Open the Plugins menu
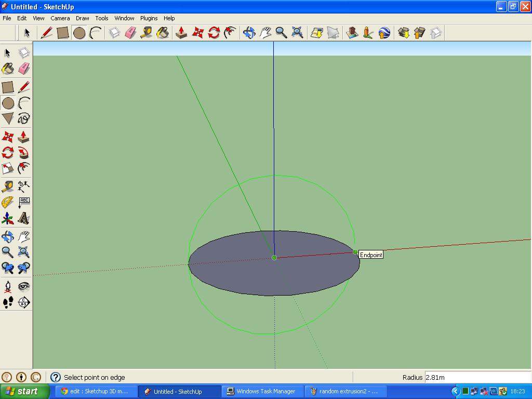Image resolution: width=532 pixels, height=399 pixels. 149,18
